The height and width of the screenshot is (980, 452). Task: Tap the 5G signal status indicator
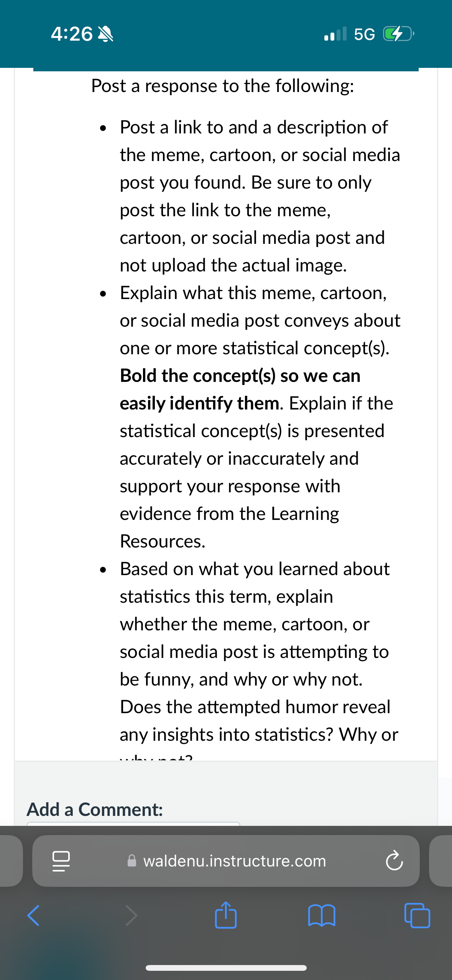(x=364, y=35)
